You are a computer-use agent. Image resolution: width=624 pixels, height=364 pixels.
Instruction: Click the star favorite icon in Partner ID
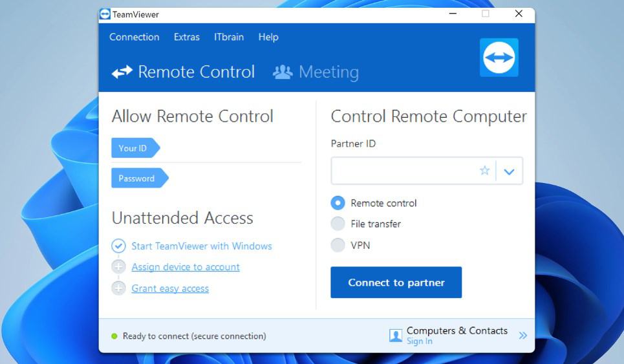(x=484, y=171)
